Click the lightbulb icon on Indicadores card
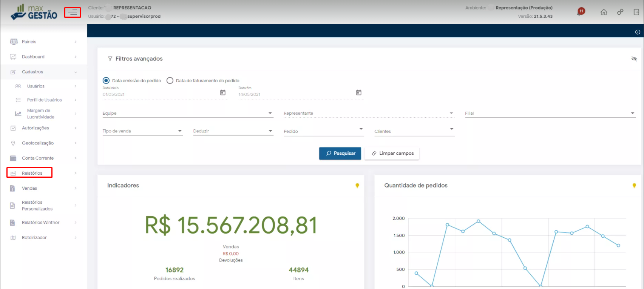This screenshot has width=644, height=289. [357, 186]
